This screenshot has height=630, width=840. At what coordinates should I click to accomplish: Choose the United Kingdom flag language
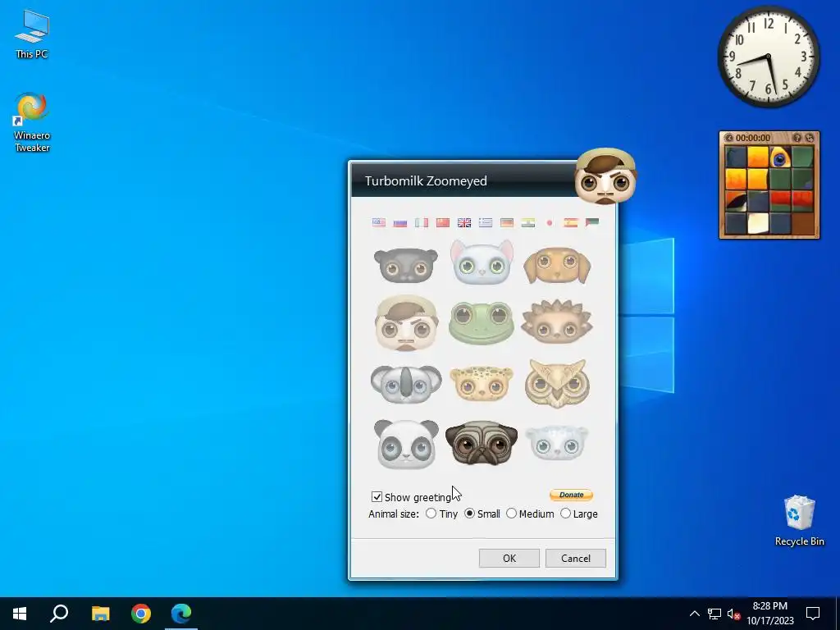464,222
